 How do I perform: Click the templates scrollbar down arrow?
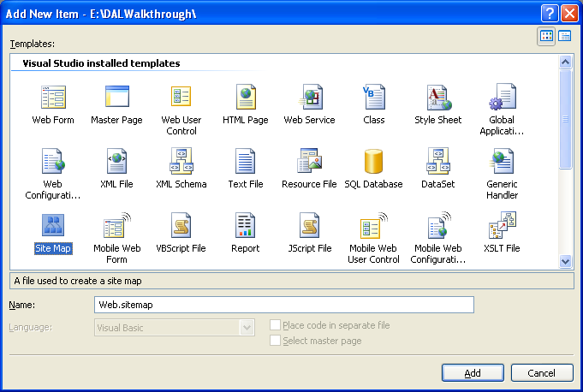(565, 261)
